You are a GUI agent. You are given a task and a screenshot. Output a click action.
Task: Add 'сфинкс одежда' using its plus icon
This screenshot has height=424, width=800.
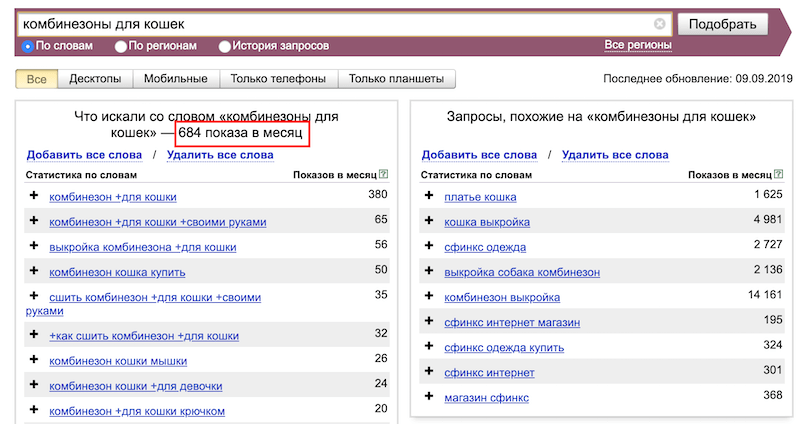point(429,246)
